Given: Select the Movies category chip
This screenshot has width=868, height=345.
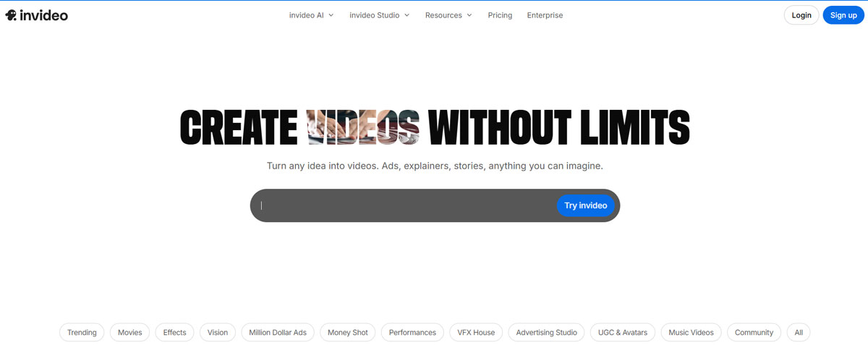Looking at the screenshot, I should click(x=130, y=333).
